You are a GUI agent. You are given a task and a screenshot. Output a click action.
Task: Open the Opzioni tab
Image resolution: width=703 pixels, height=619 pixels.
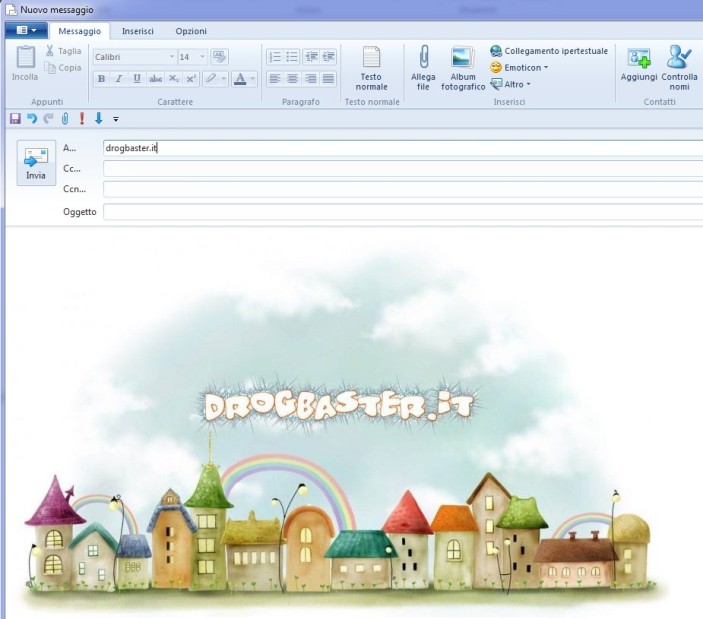tap(191, 31)
